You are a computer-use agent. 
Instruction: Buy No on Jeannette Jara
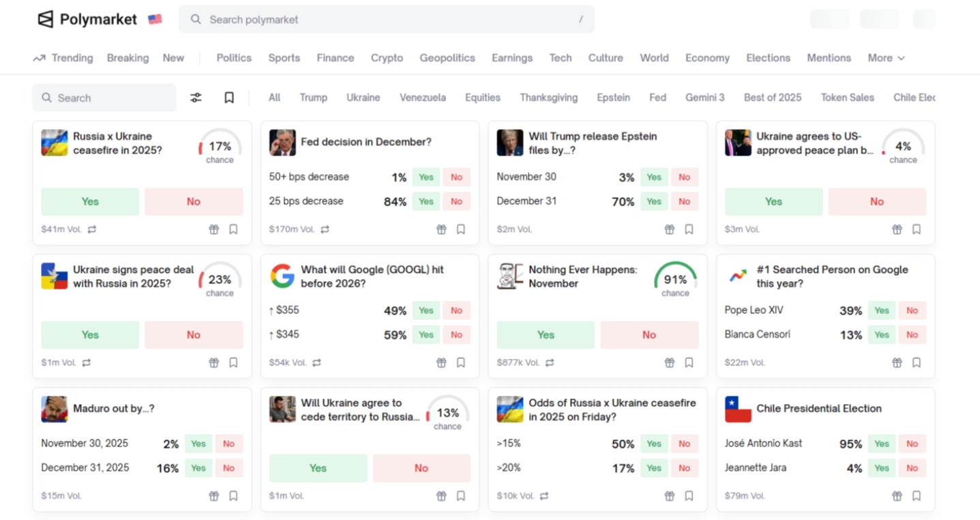click(912, 468)
